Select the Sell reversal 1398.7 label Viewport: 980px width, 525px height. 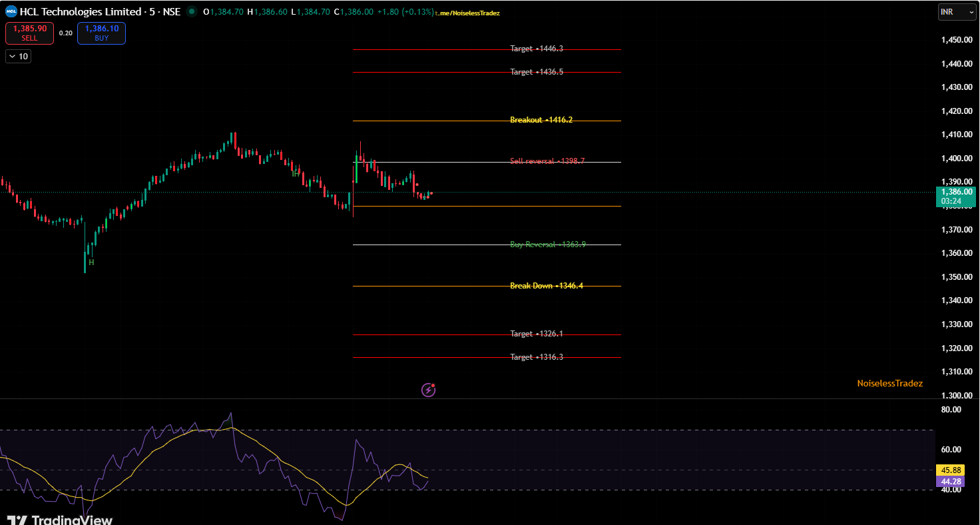(547, 161)
